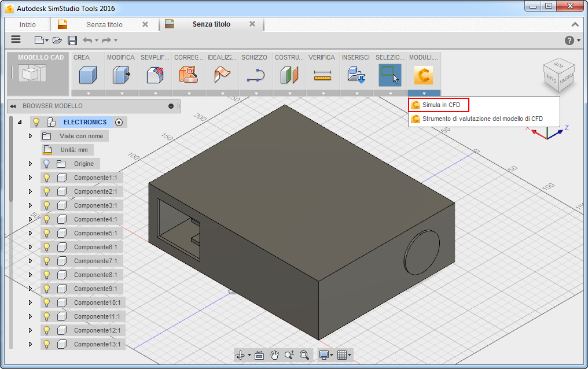Collapse BROWSER MODELLO with double-arrow button
Image resolution: width=588 pixels, height=369 pixels.
click(x=13, y=106)
